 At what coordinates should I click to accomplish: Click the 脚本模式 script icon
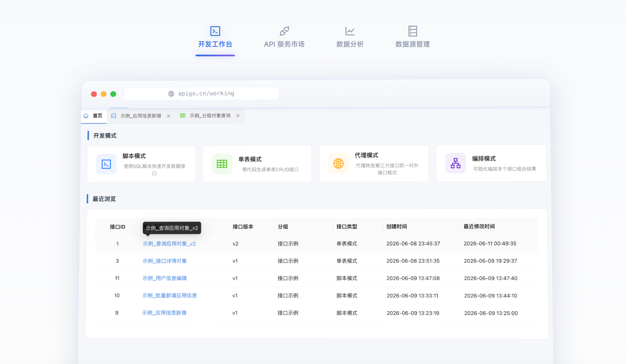[106, 164]
